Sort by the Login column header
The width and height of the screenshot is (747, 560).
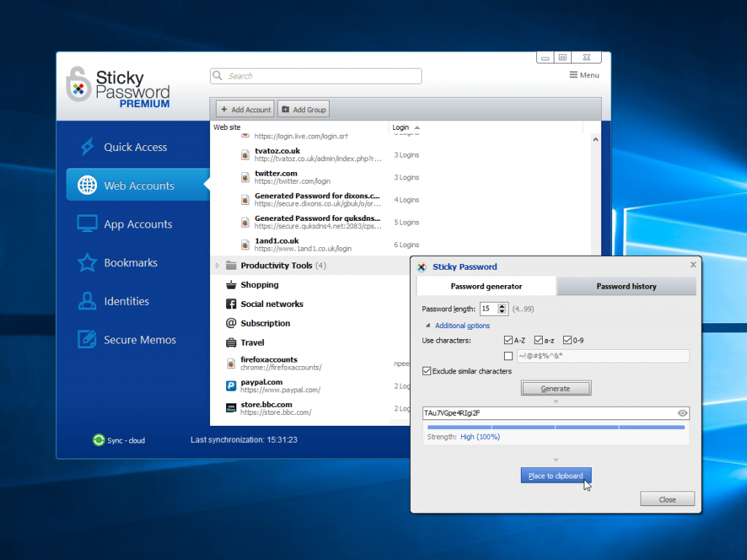tap(400, 127)
